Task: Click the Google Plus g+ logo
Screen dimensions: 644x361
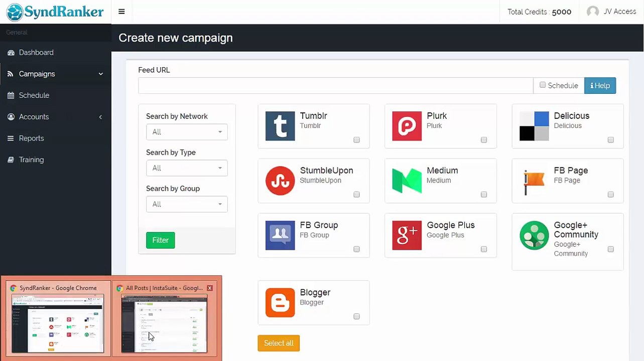Action: pos(407,235)
